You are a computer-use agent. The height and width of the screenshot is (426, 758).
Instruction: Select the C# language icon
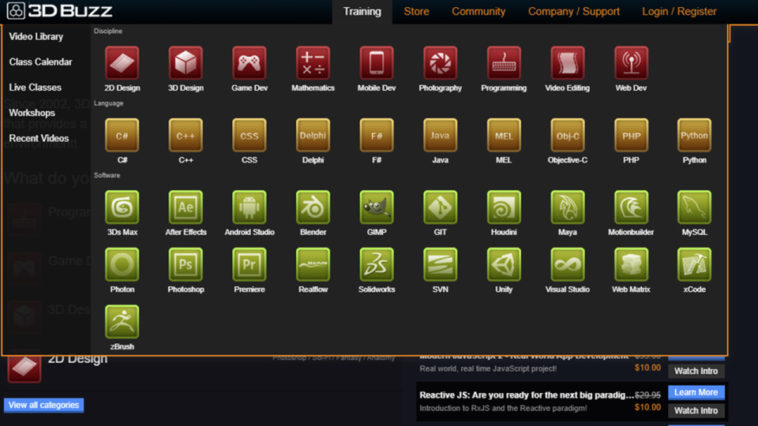pyautogui.click(x=122, y=135)
